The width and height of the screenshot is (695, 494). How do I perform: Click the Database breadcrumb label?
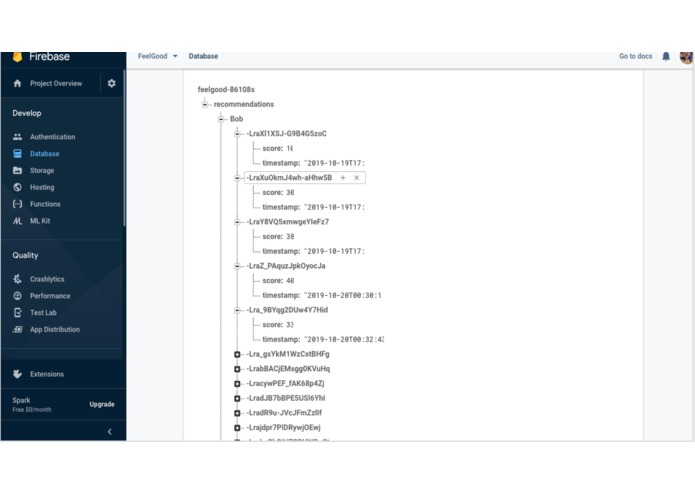click(203, 56)
